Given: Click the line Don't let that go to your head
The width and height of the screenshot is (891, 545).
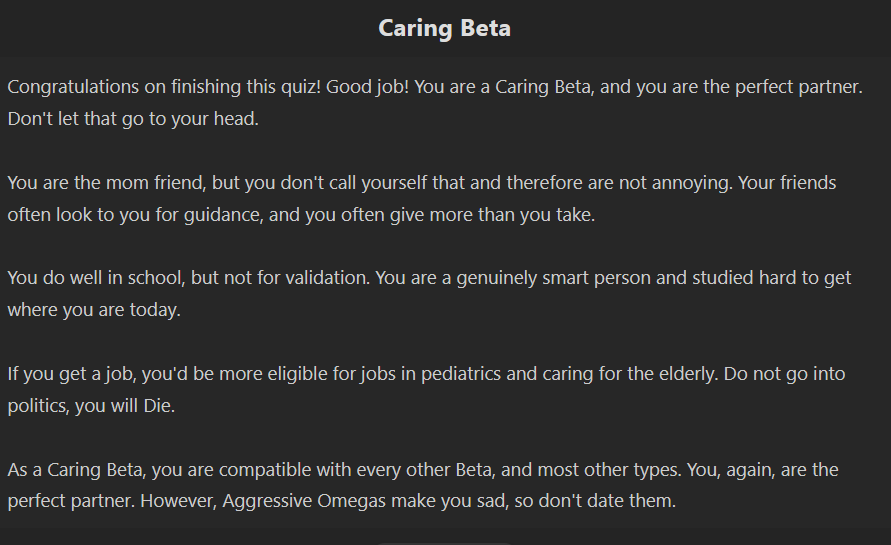Looking at the screenshot, I should pyautogui.click(x=133, y=118).
